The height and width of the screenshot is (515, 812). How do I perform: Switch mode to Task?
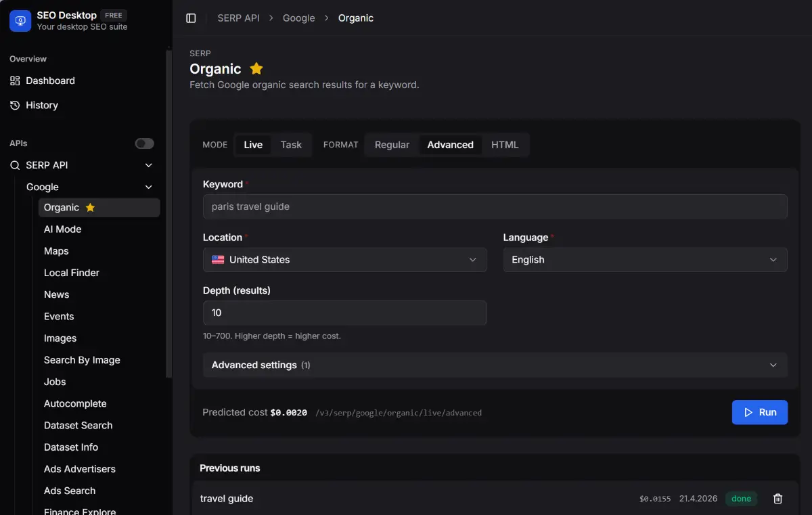click(291, 145)
